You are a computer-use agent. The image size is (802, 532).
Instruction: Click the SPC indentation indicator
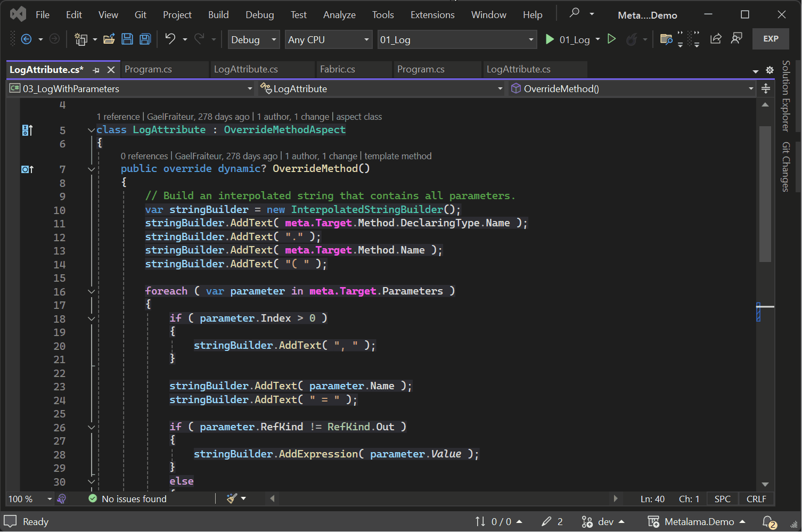tap(722, 499)
